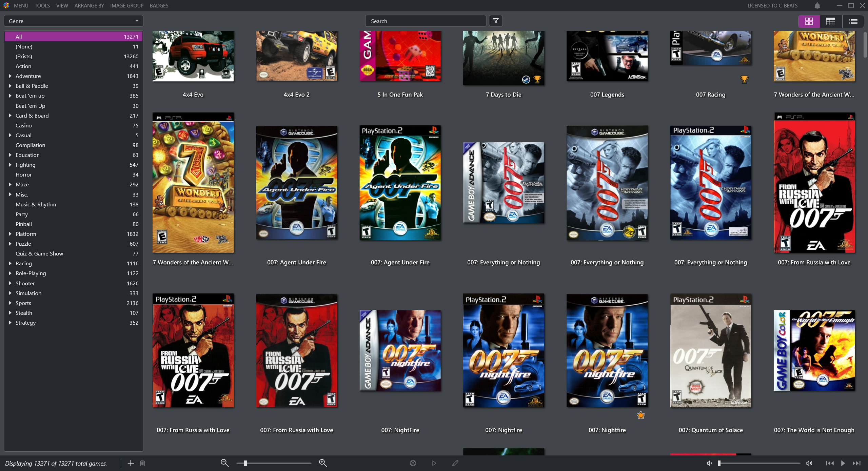Open the MENU menu
This screenshot has width=868, height=471.
pos(21,6)
